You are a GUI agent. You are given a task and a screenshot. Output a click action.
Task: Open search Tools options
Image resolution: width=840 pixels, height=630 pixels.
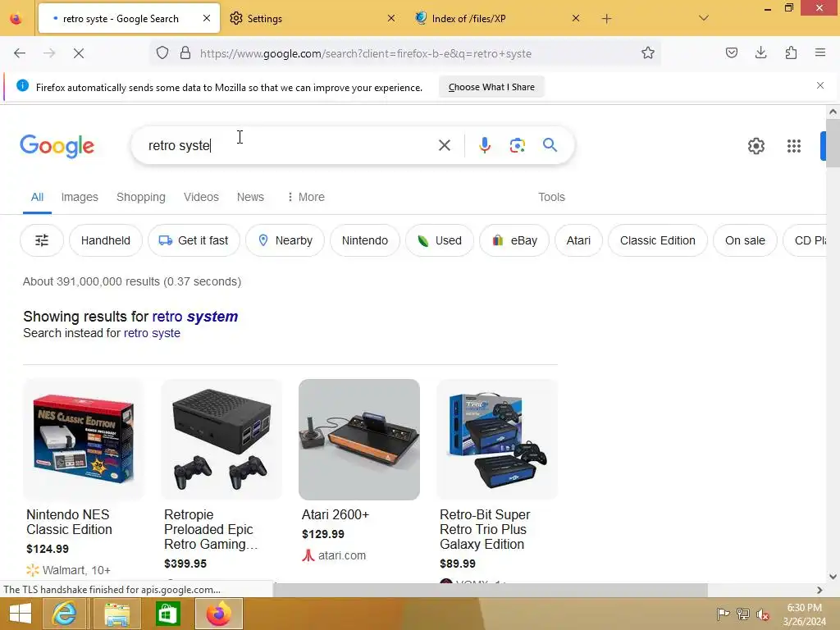point(551,197)
